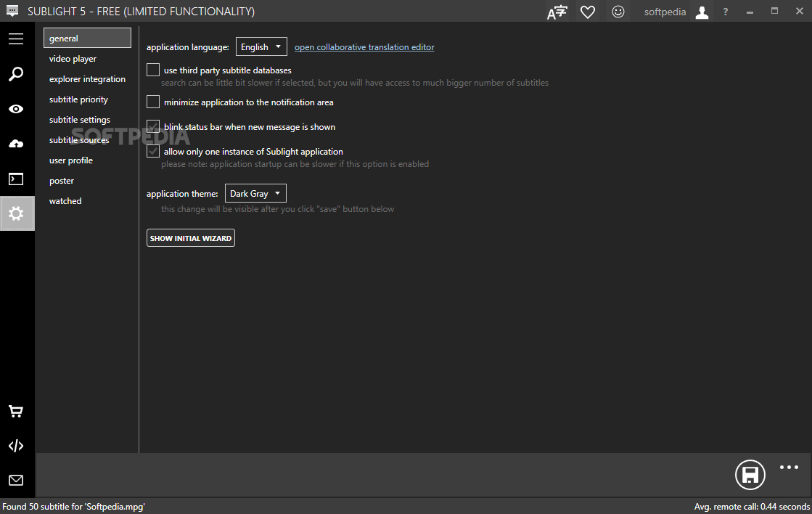Open application theme Dark Gray dropdown
Image resolution: width=812 pixels, height=514 pixels.
pyautogui.click(x=256, y=193)
